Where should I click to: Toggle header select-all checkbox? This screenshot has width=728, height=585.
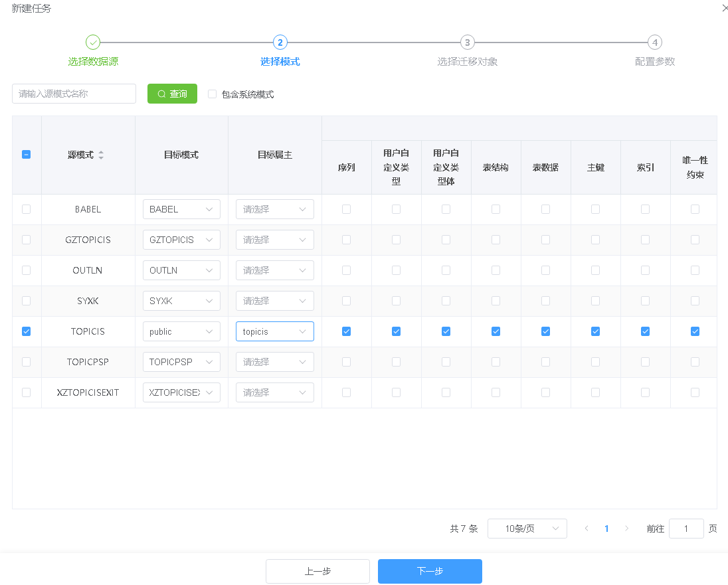tap(27, 155)
